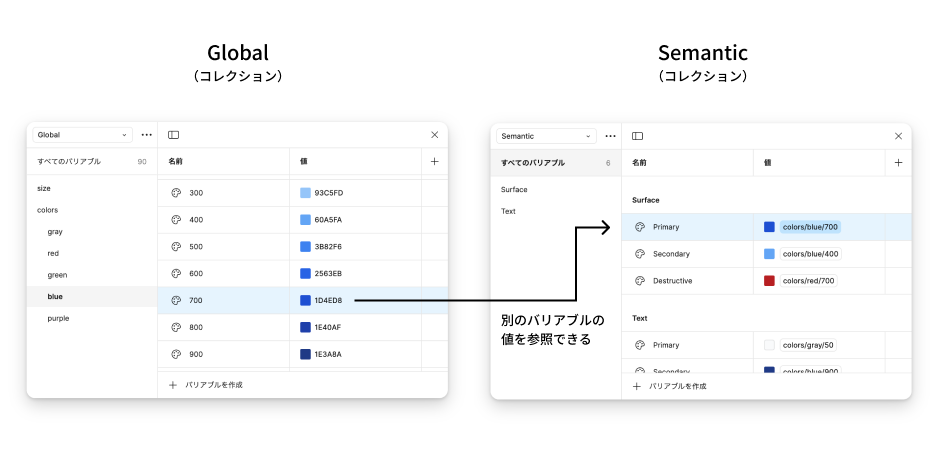Toggle sidebar icon in Global panel
This screenshot has height=460, width=940.
(174, 134)
